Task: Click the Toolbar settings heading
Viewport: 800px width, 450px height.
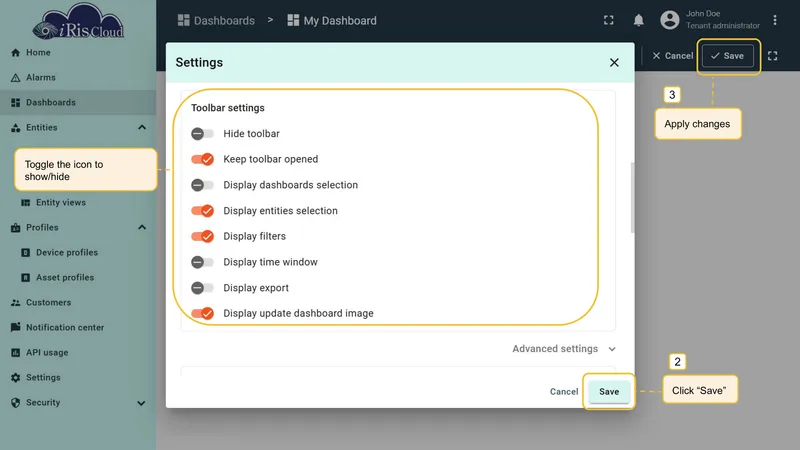Action: tap(228, 108)
